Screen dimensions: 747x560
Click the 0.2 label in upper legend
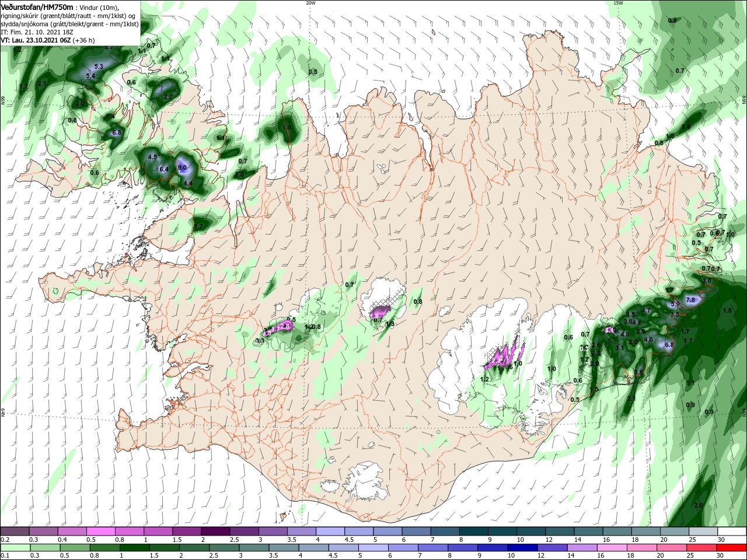point(4,540)
